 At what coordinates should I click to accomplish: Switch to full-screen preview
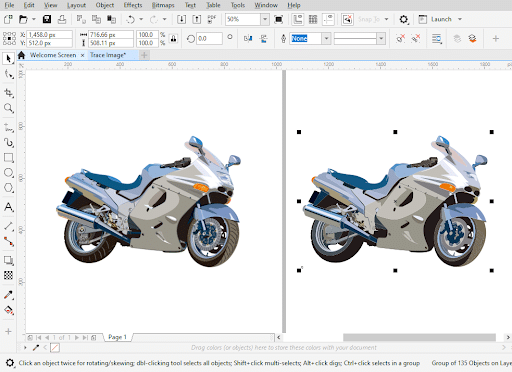(x=278, y=19)
